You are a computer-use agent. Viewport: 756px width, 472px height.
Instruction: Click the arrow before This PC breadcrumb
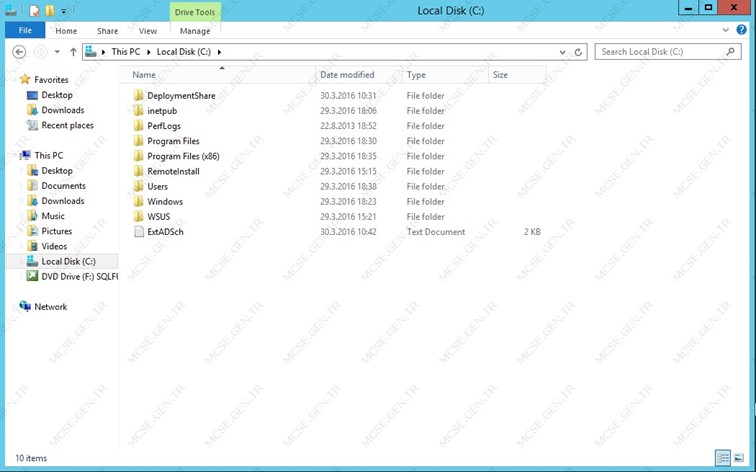pos(103,52)
